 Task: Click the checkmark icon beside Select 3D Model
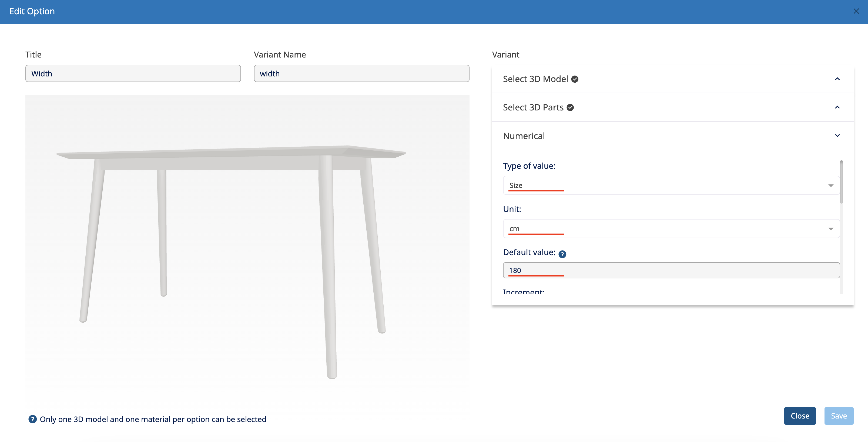point(575,79)
